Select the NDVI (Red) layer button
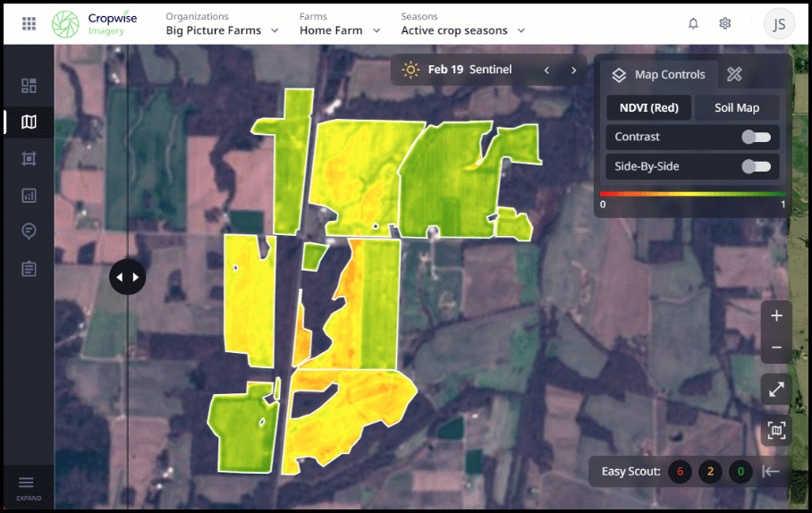Screen dimensions: 812x513 649,108
